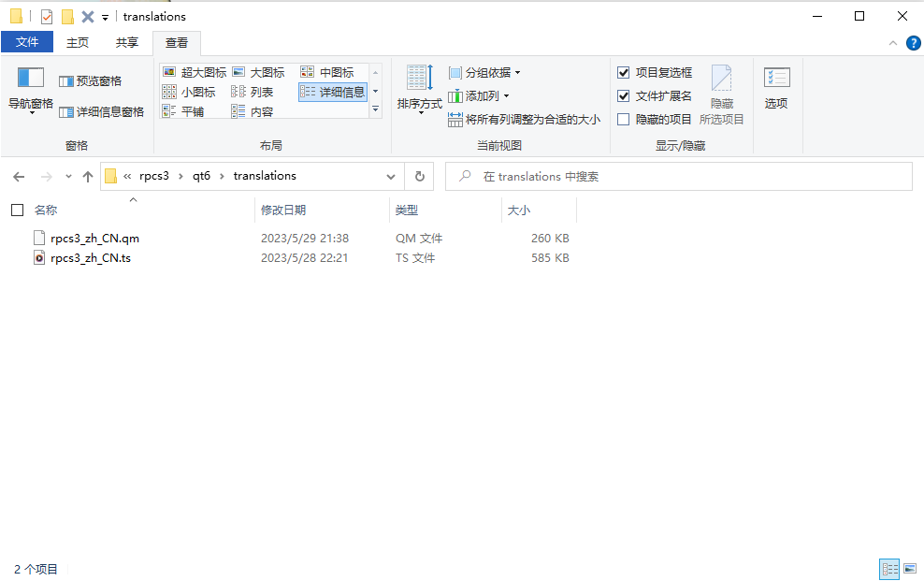Open Add columns (添加列) dropdown
The width and height of the screenshot is (924, 581).
479,96
